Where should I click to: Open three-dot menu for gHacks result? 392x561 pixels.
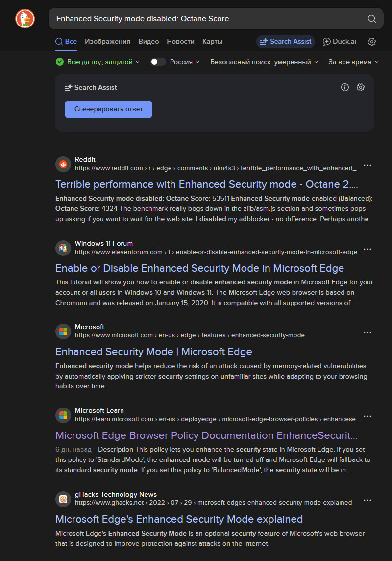pyautogui.click(x=367, y=500)
